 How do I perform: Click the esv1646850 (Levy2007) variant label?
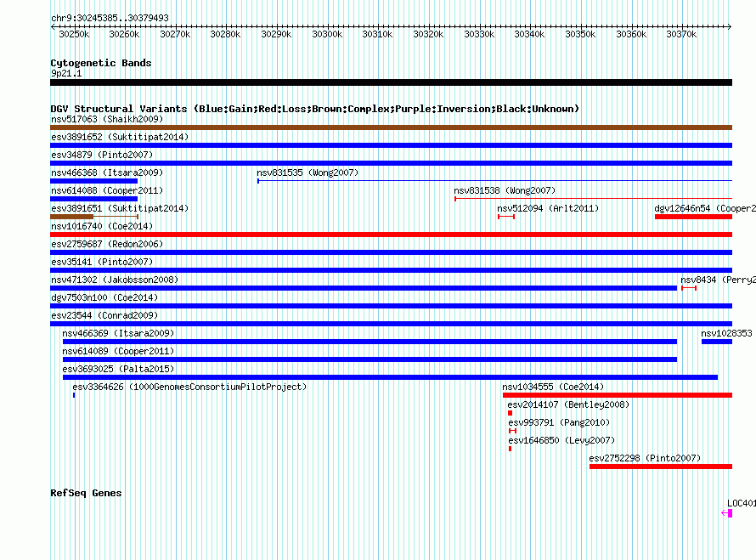pyautogui.click(x=561, y=440)
